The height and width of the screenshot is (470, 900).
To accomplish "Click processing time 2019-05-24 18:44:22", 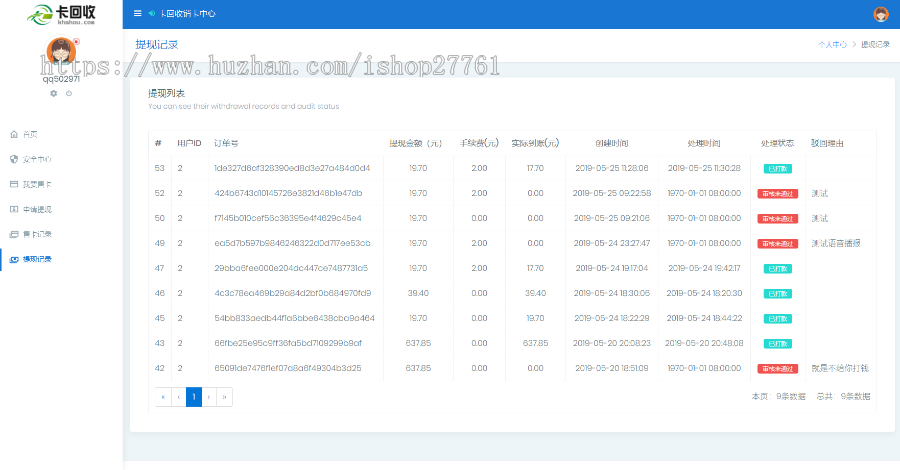I will click(x=704, y=318).
